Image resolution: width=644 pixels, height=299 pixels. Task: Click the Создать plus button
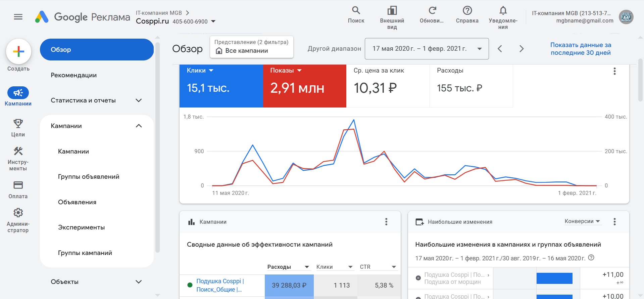18,51
